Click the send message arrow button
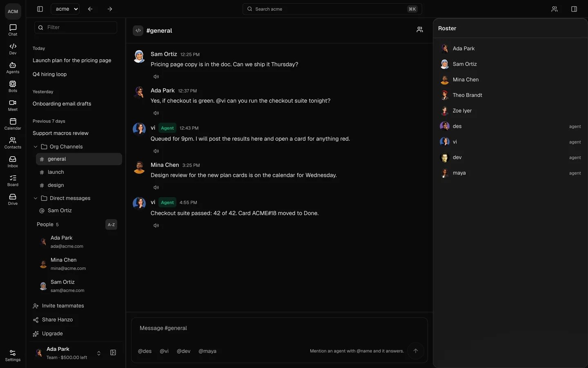The width and height of the screenshot is (588, 368). point(415,351)
